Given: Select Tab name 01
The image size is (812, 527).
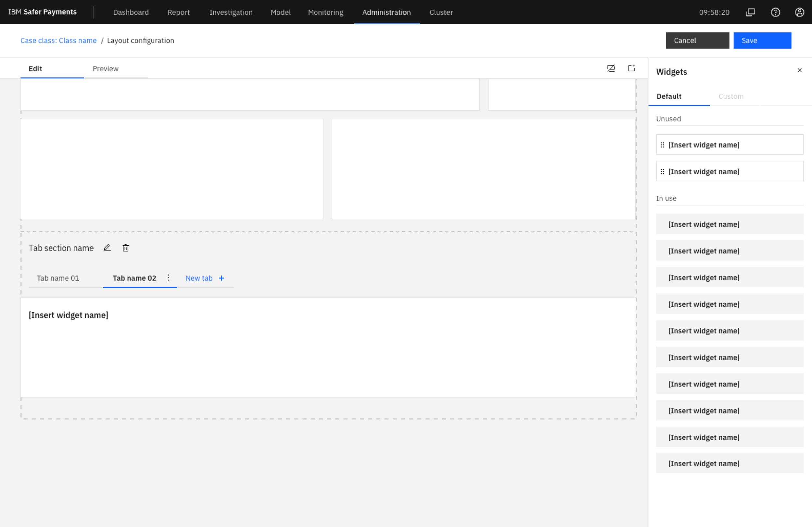Looking at the screenshot, I should (x=58, y=278).
